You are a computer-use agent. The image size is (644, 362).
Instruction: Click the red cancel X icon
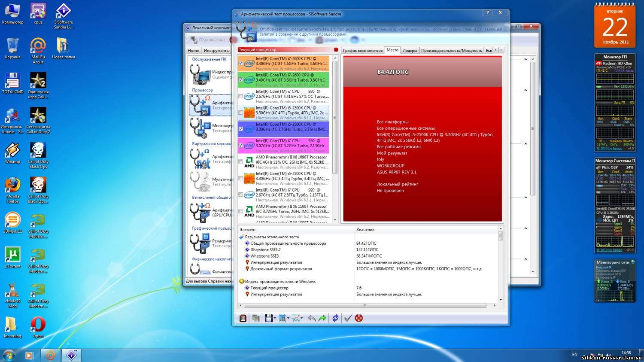[359, 318]
